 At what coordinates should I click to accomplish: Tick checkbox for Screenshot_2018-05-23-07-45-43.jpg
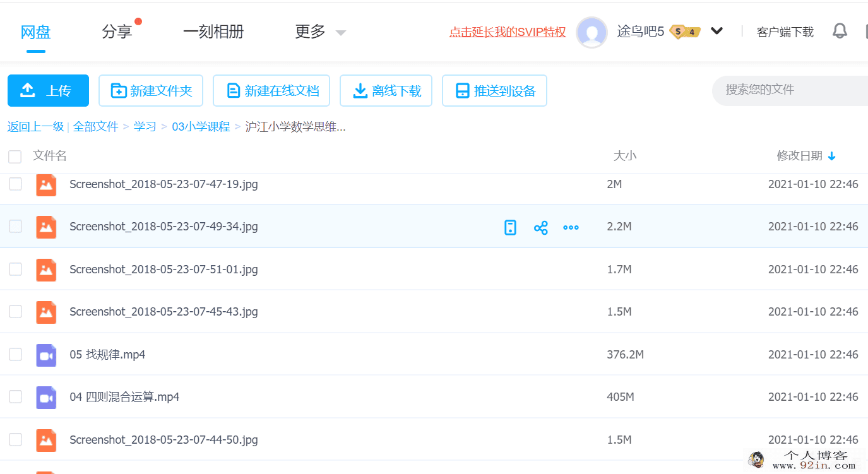point(15,311)
